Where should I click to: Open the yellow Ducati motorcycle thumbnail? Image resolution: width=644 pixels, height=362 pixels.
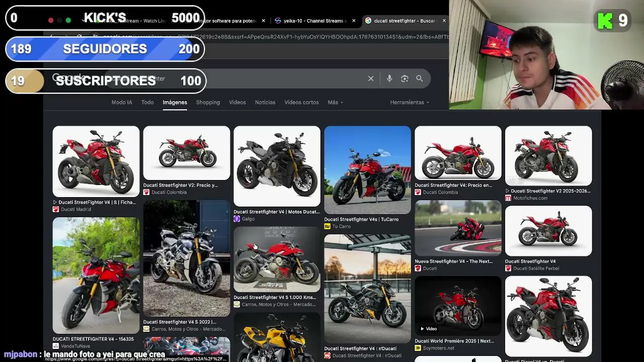click(277, 337)
